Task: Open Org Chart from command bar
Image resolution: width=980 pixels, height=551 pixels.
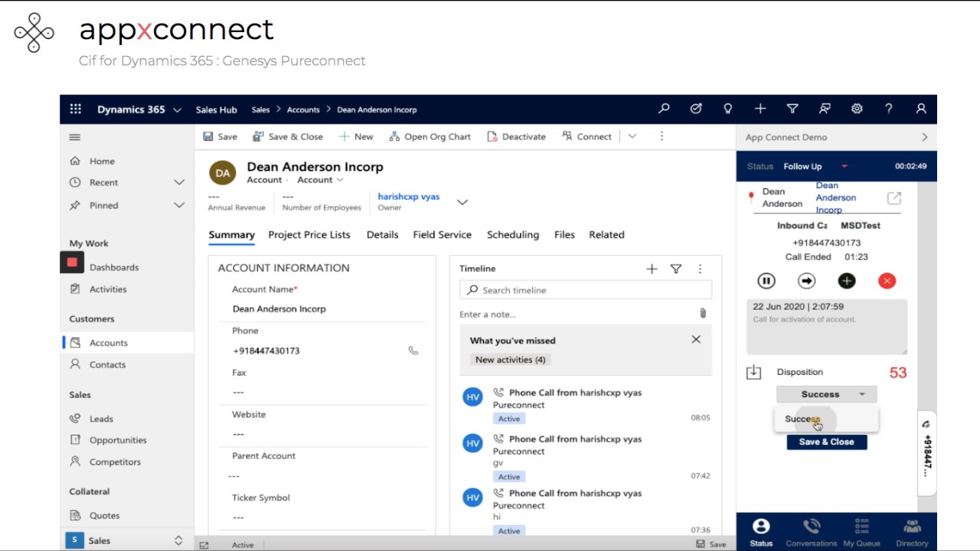Action: [430, 137]
